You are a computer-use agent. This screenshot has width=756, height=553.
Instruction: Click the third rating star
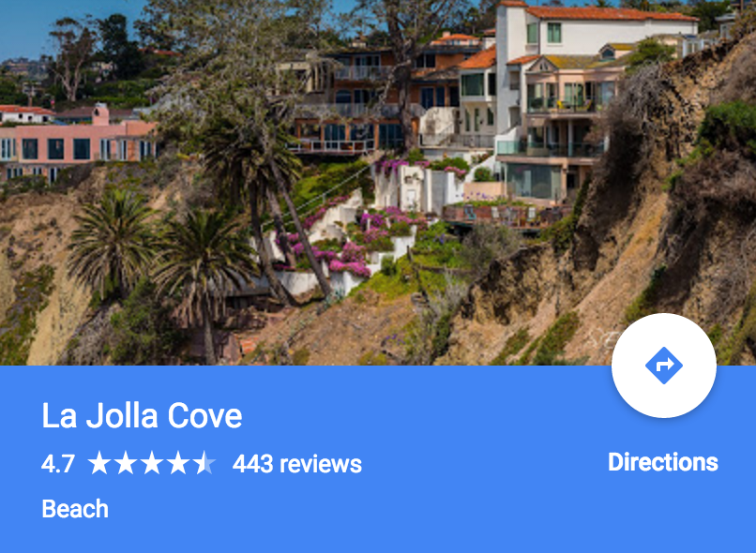point(152,462)
